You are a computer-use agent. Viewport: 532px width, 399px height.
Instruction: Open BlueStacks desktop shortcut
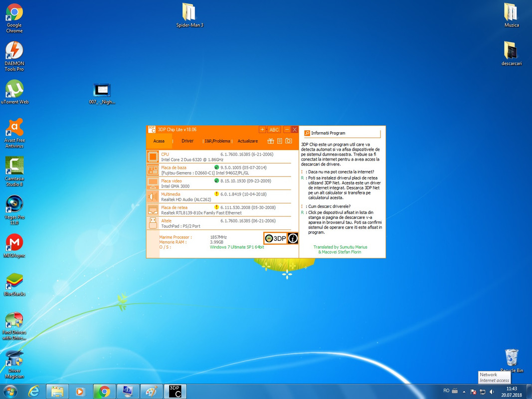[14, 284]
